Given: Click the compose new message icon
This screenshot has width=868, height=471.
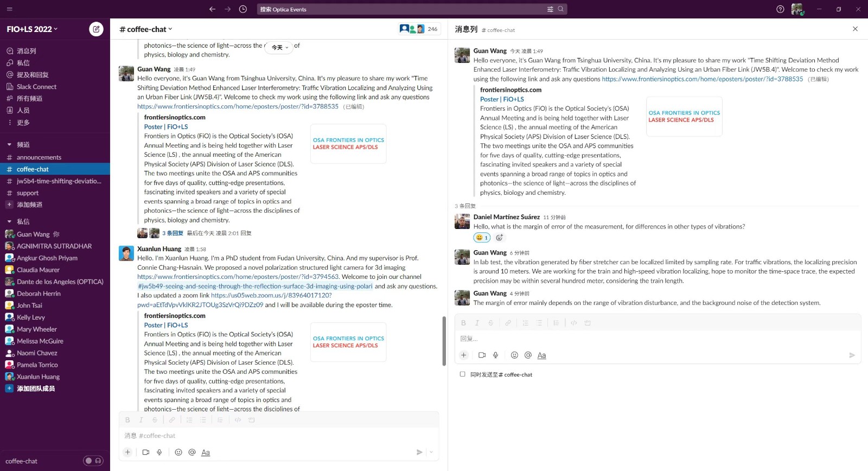Looking at the screenshot, I should tap(96, 29).
